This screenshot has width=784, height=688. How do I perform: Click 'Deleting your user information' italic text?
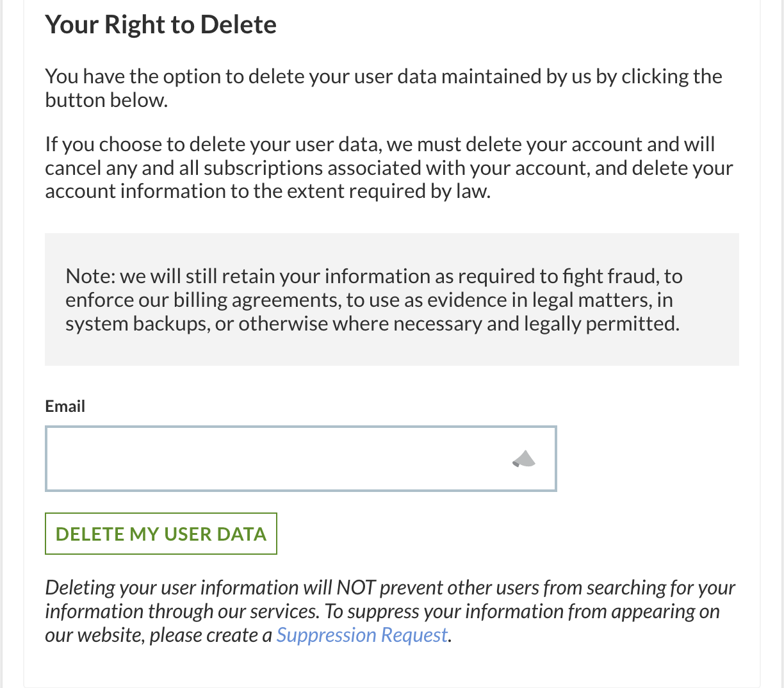172,587
